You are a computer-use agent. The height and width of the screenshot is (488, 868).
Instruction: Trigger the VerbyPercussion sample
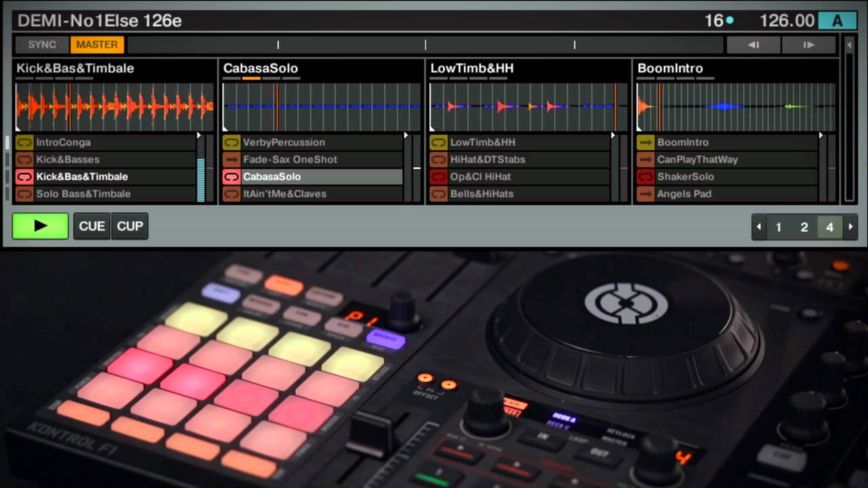pos(313,142)
